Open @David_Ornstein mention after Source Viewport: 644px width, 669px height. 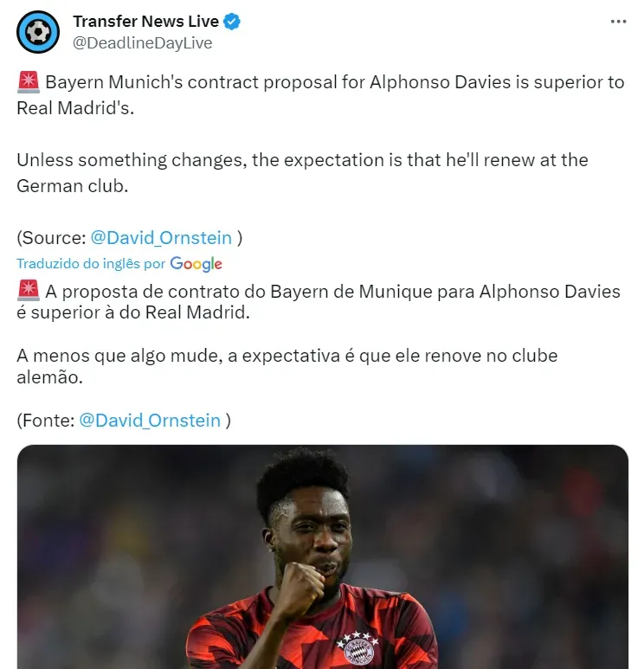[x=161, y=238]
